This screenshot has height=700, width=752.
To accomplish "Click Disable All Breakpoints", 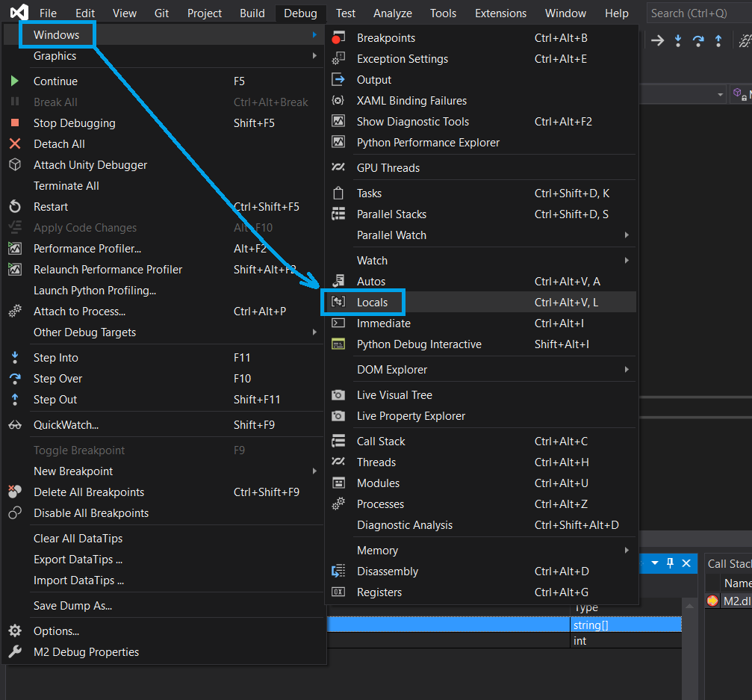I will (x=164, y=513).
